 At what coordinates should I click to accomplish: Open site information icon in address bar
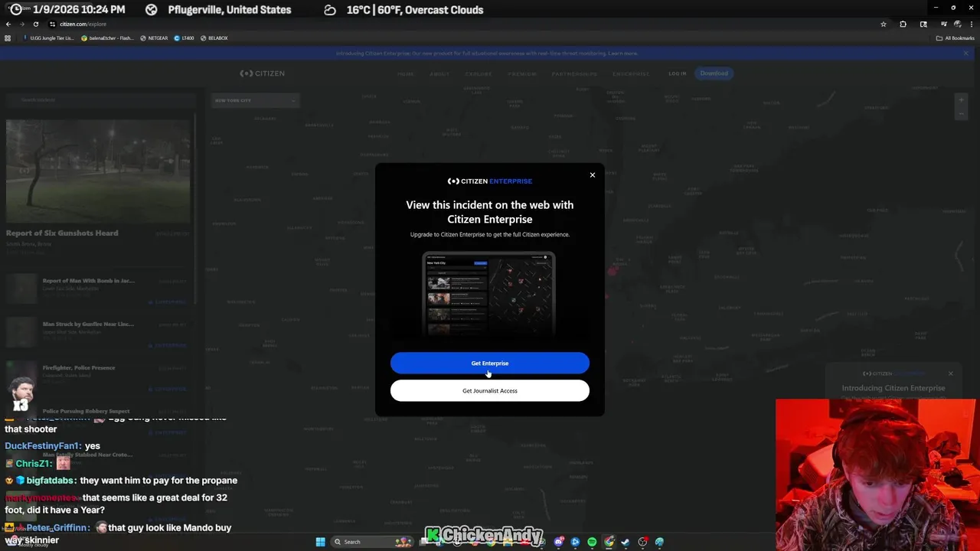click(x=52, y=24)
